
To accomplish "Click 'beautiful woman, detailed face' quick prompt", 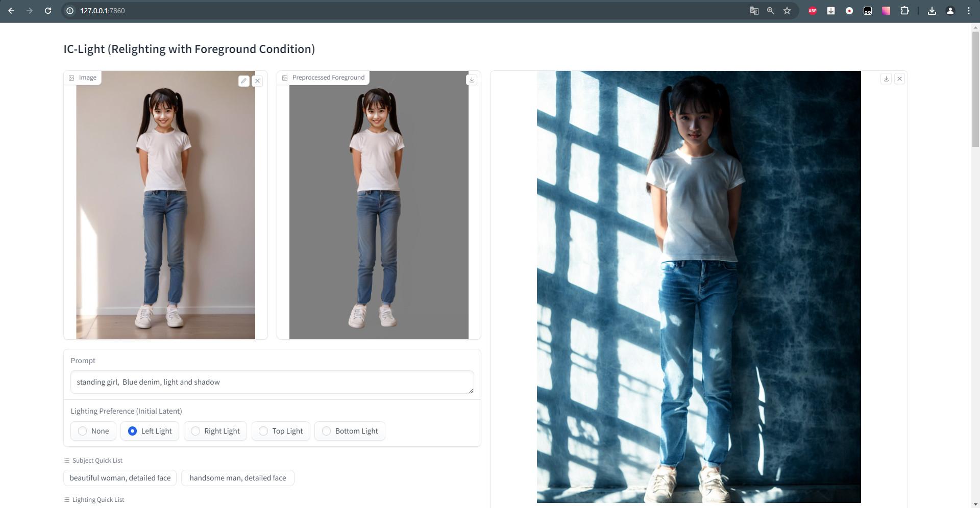I will click(120, 478).
